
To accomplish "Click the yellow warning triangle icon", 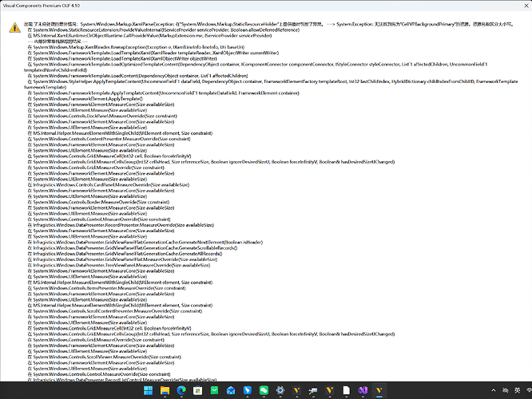I will click(x=14, y=27).
